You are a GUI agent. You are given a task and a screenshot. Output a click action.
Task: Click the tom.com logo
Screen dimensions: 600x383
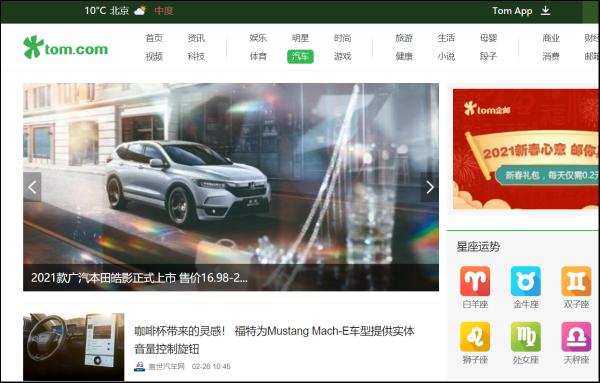[x=65, y=47]
